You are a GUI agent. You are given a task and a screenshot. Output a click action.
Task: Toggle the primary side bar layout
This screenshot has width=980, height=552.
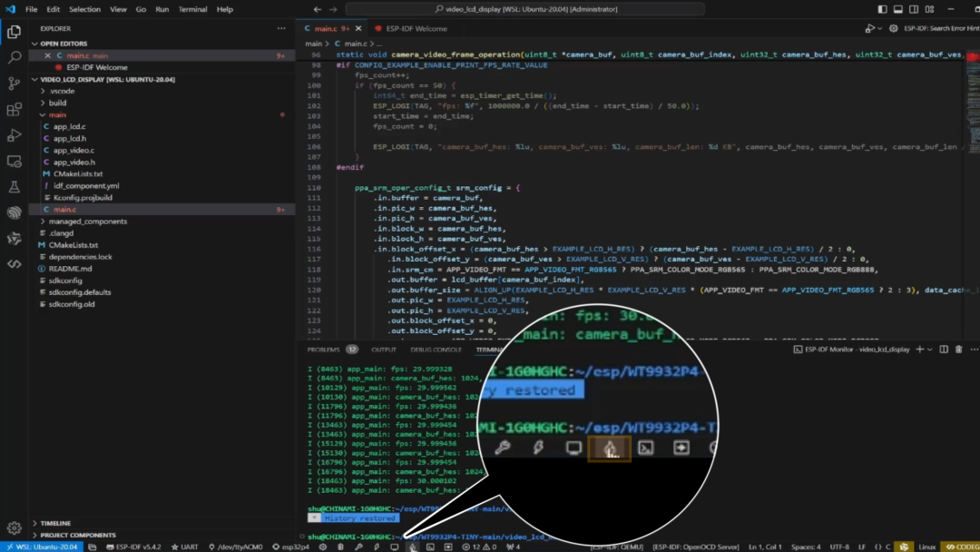tap(883, 9)
